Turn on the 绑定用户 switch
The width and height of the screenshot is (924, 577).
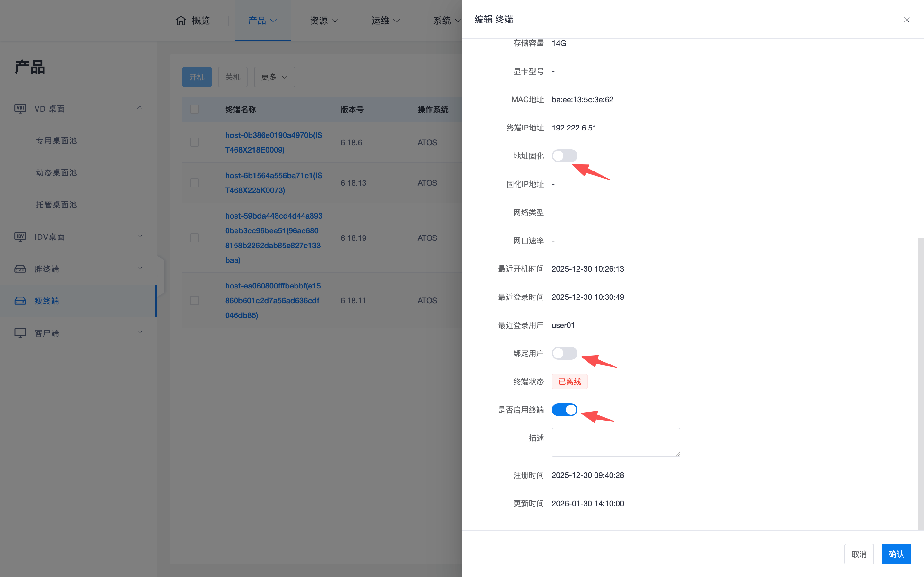[564, 353]
